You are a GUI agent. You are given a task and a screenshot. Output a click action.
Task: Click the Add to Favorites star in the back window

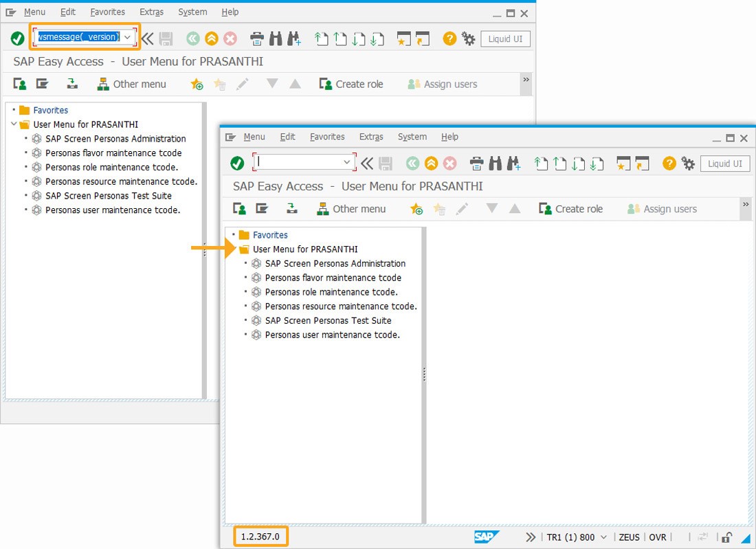pos(197,85)
